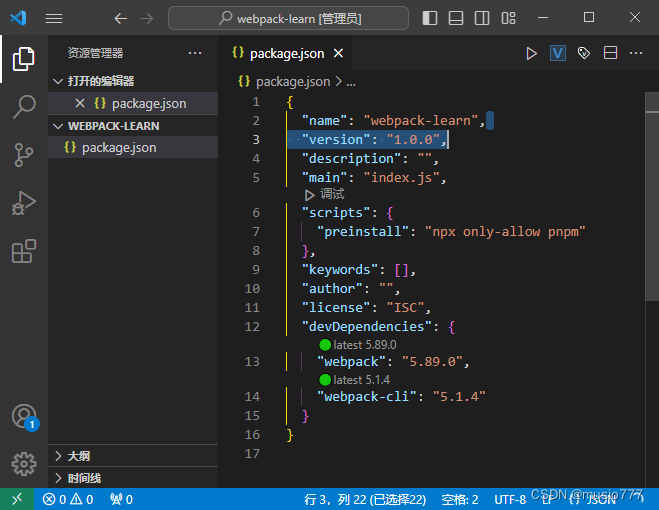Click package.json in the breadcrumb
This screenshot has width=659, height=510.
(293, 82)
